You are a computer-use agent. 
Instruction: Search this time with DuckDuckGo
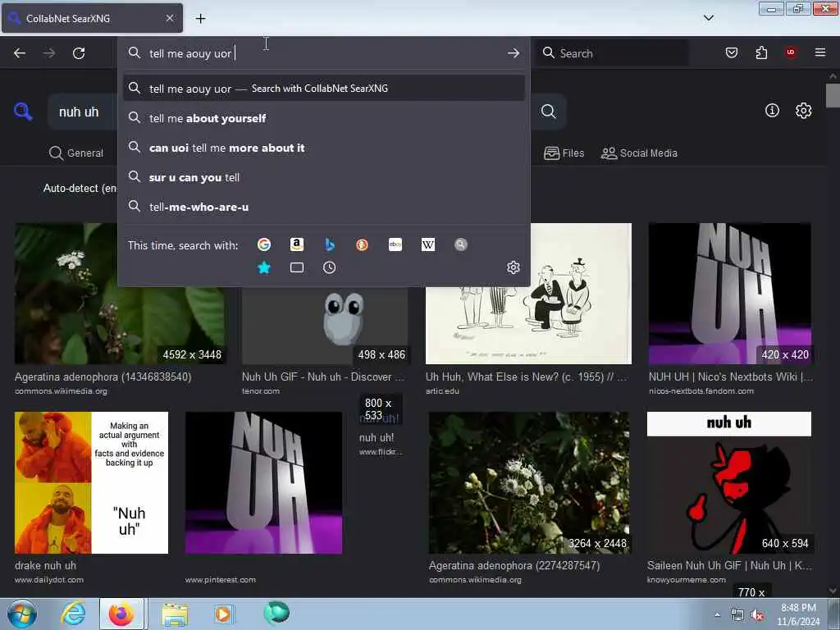(x=362, y=244)
